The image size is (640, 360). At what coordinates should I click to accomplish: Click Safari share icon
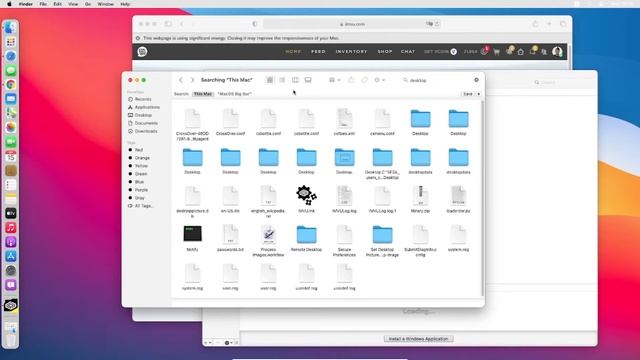point(535,24)
